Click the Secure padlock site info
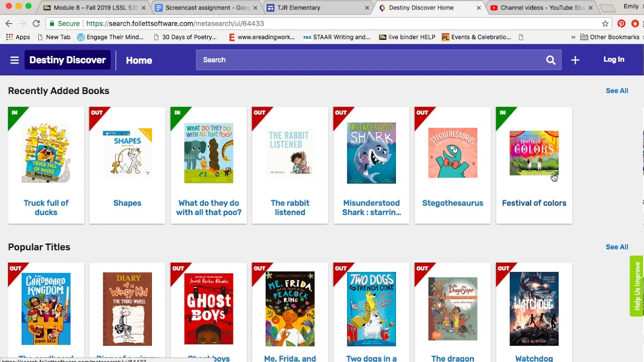The width and height of the screenshot is (644, 362). [64, 24]
